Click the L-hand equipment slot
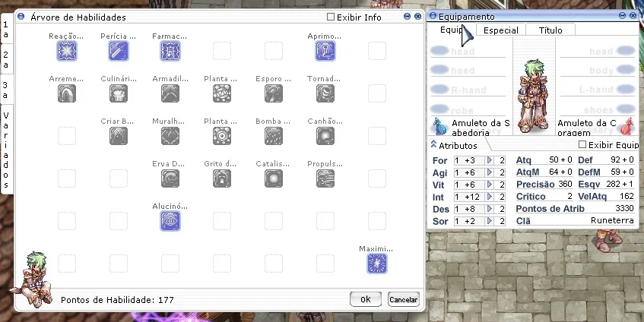 [599, 90]
